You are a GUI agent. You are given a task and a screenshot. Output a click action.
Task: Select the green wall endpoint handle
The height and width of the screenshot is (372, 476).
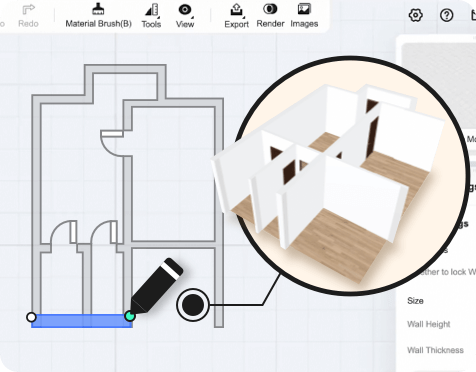coord(130,316)
